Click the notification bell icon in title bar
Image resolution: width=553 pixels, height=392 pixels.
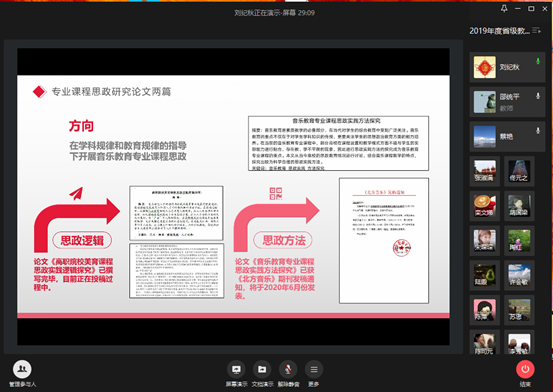click(x=504, y=8)
